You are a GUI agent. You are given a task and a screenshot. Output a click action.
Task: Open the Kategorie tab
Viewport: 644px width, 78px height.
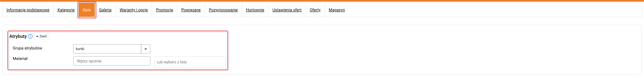(x=66, y=10)
